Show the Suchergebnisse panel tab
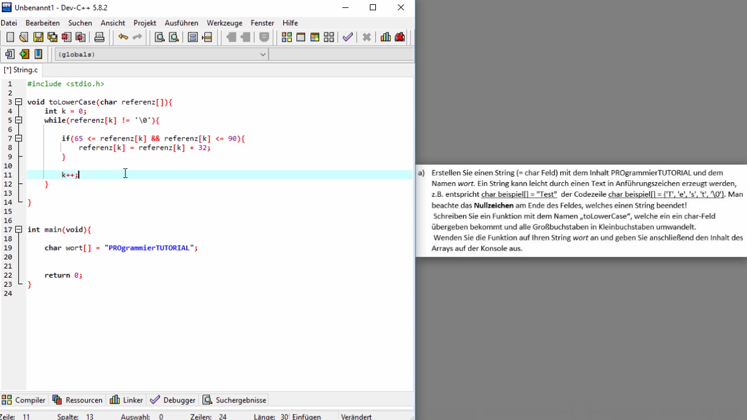 pyautogui.click(x=234, y=400)
